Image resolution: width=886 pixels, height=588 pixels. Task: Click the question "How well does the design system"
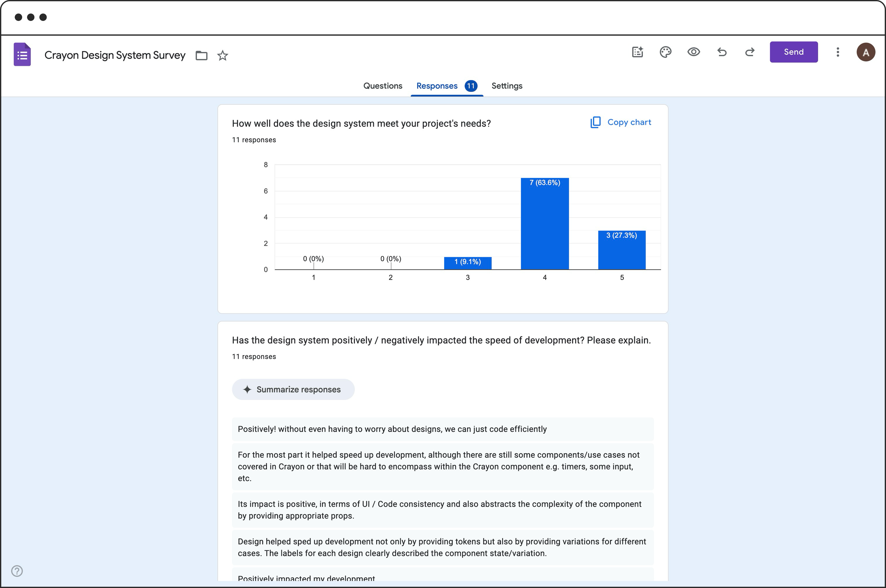[361, 123]
